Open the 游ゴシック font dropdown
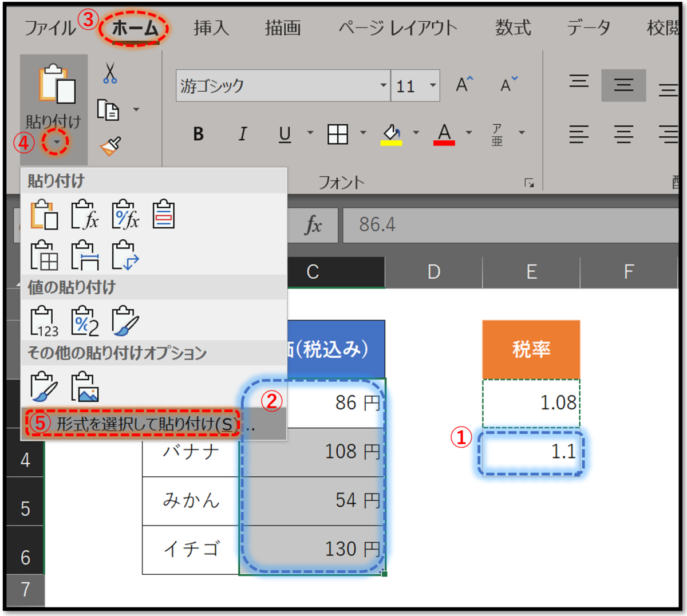 (x=382, y=85)
